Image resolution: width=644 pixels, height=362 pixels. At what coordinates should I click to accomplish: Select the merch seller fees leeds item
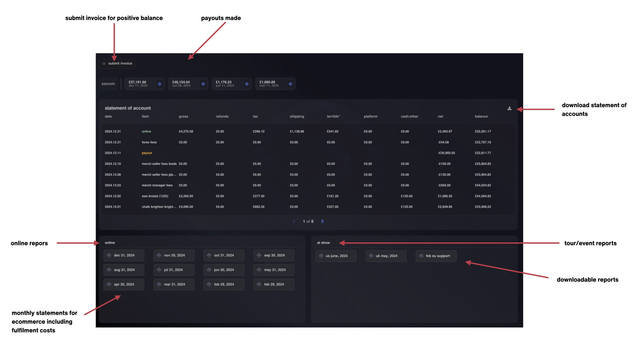pos(159,164)
